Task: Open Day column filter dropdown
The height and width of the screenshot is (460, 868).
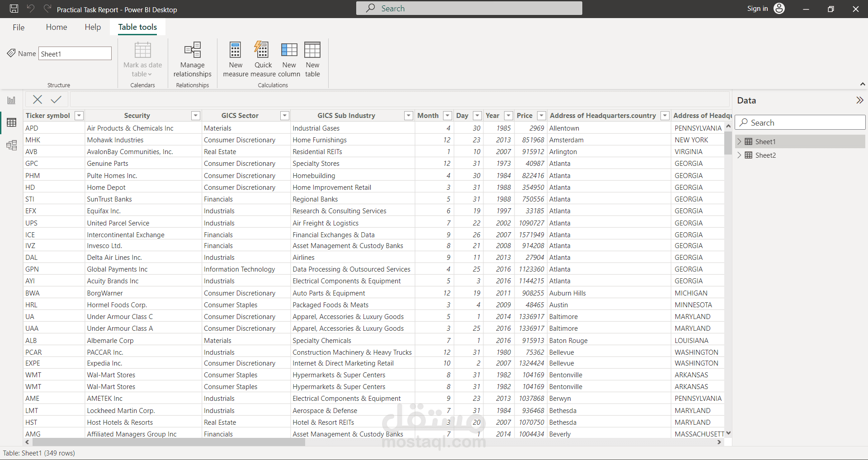Action: click(x=477, y=116)
